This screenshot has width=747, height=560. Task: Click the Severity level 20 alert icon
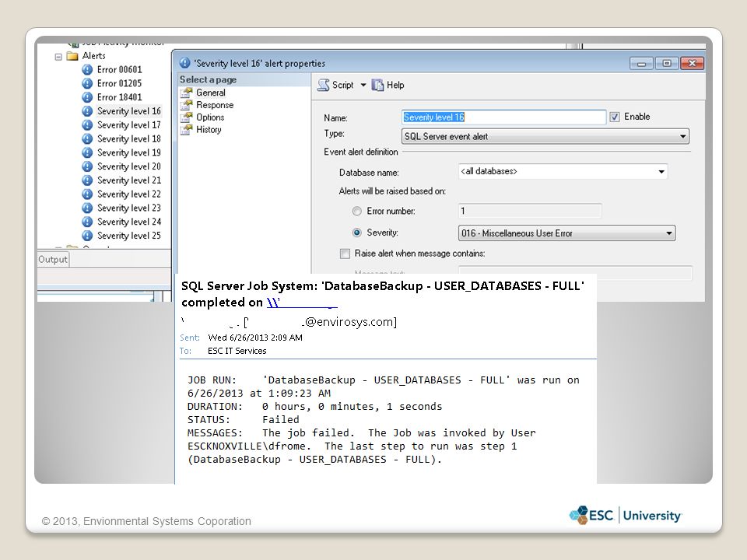(87, 166)
